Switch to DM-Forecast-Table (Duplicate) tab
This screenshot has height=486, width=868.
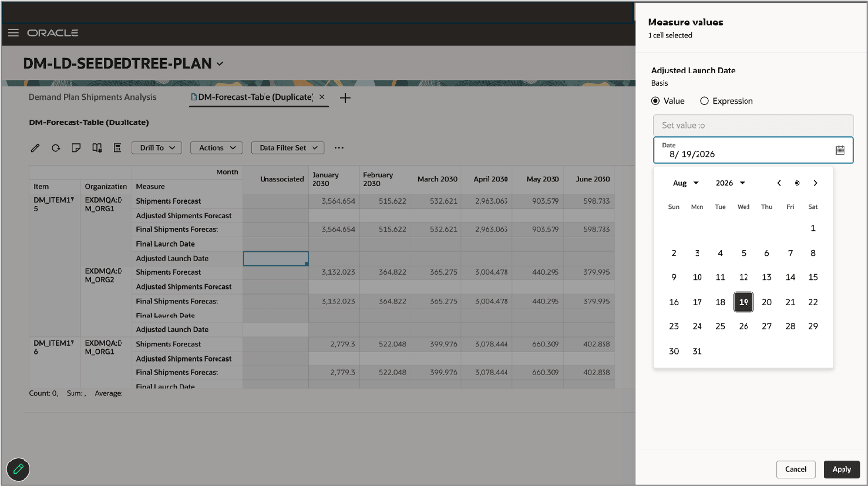(256, 97)
